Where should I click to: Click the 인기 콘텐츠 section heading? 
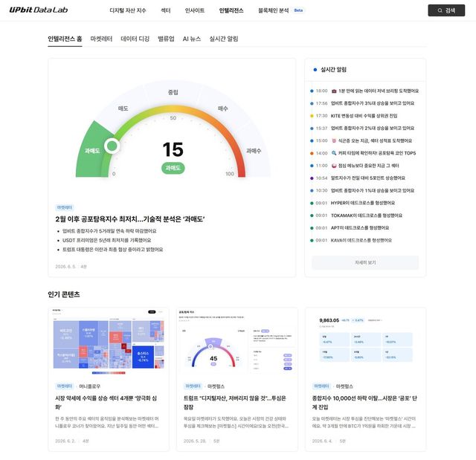pyautogui.click(x=64, y=294)
